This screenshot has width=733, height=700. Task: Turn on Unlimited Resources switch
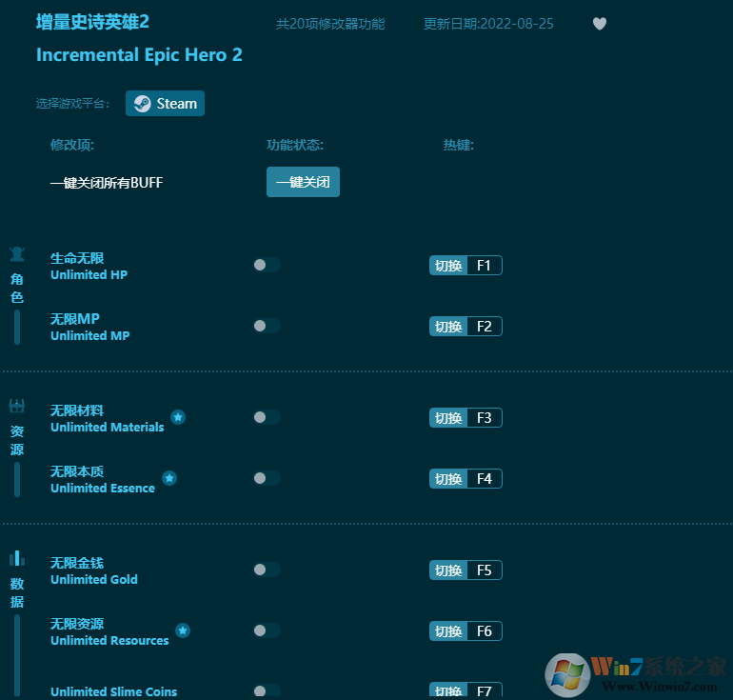(x=267, y=630)
